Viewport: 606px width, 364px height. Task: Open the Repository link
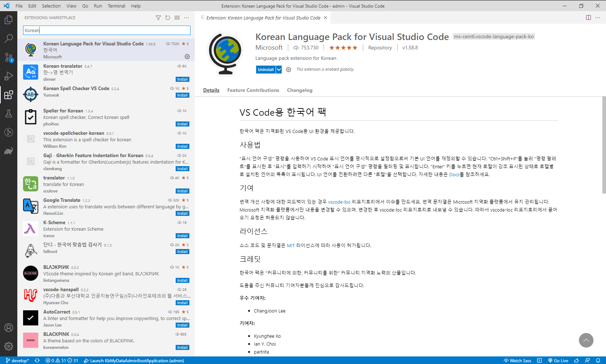[380, 48]
